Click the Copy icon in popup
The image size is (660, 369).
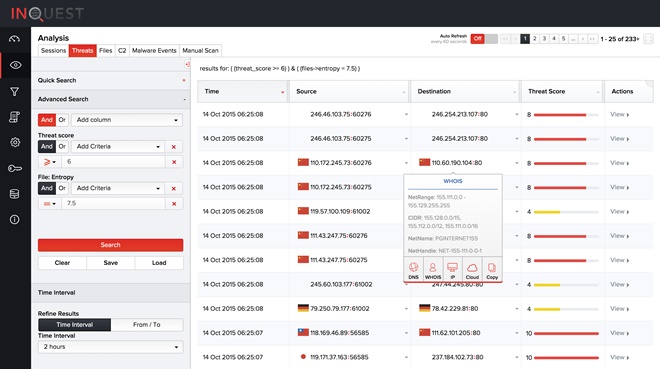click(x=492, y=271)
